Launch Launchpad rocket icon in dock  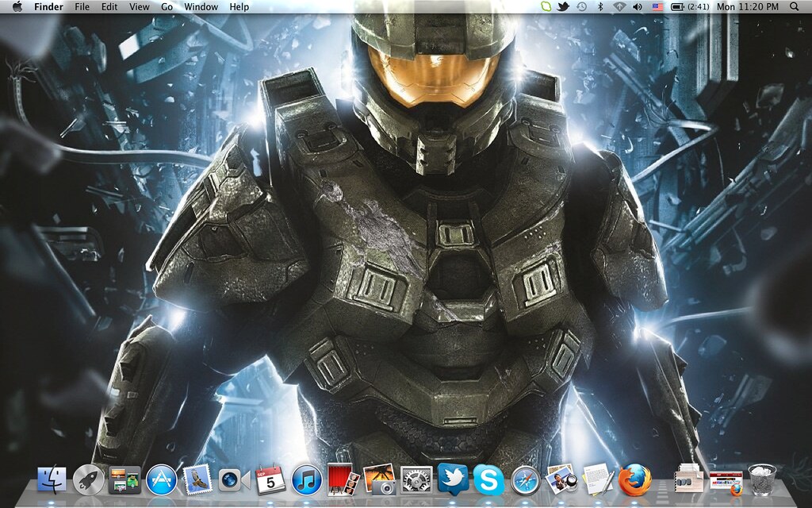click(88, 479)
